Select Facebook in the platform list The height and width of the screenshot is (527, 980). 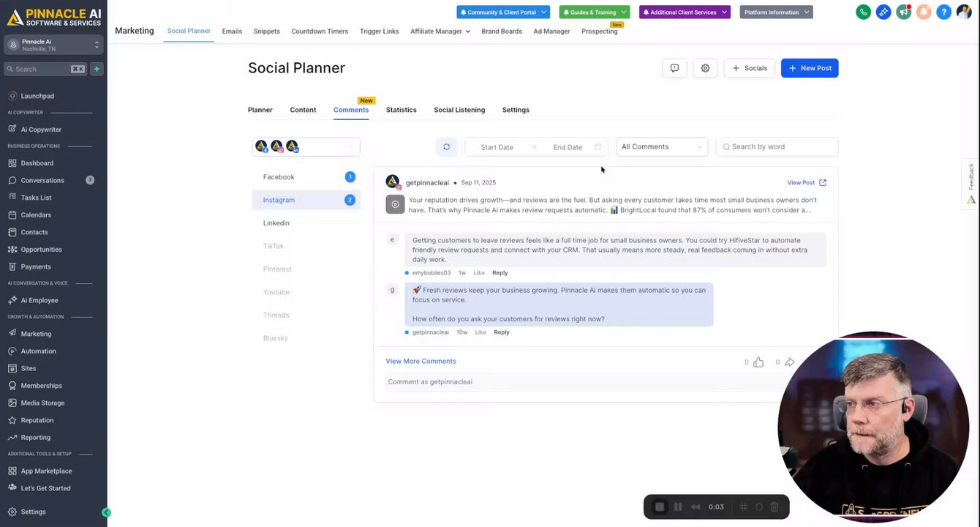pyautogui.click(x=306, y=177)
